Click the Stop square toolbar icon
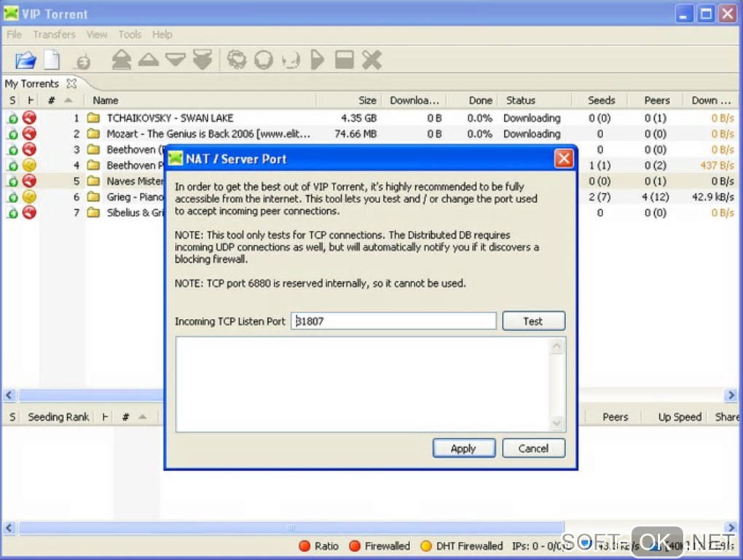 pyautogui.click(x=345, y=60)
